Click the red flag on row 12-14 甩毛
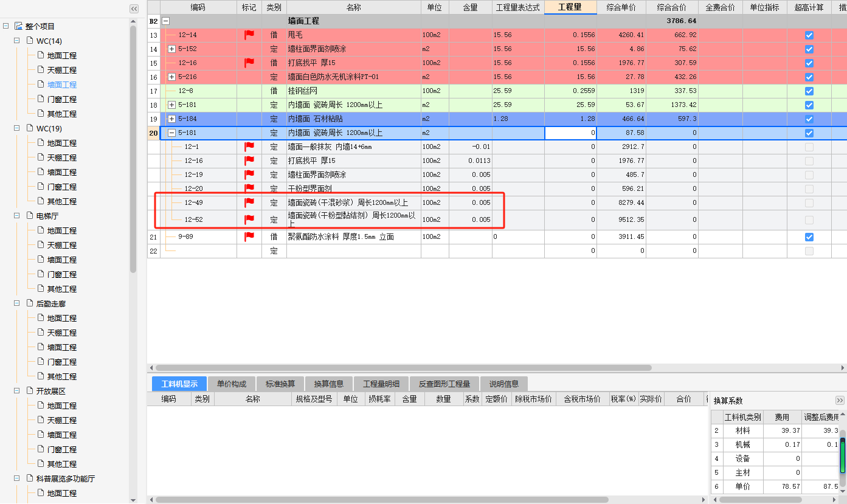This screenshot has width=847, height=504. pos(249,35)
